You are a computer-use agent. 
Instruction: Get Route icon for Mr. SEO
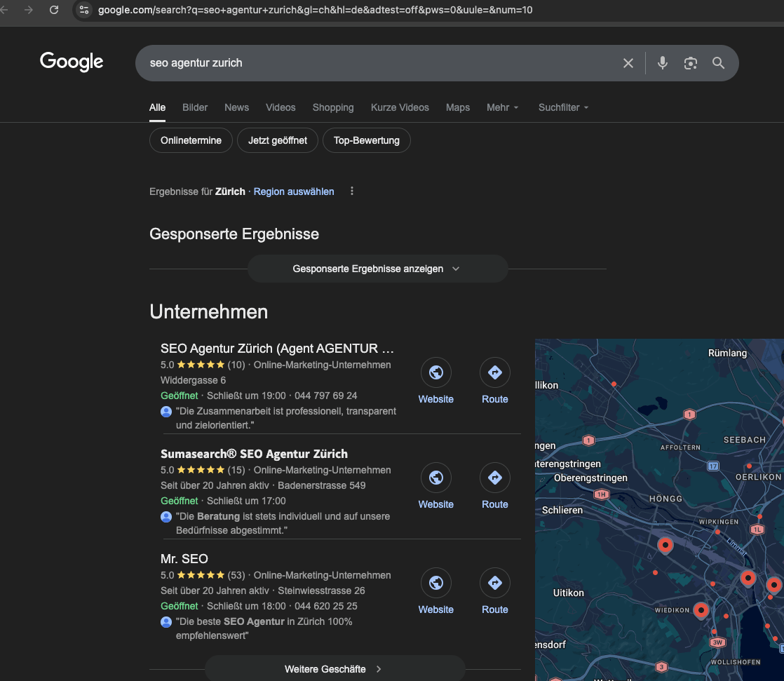tap(495, 583)
